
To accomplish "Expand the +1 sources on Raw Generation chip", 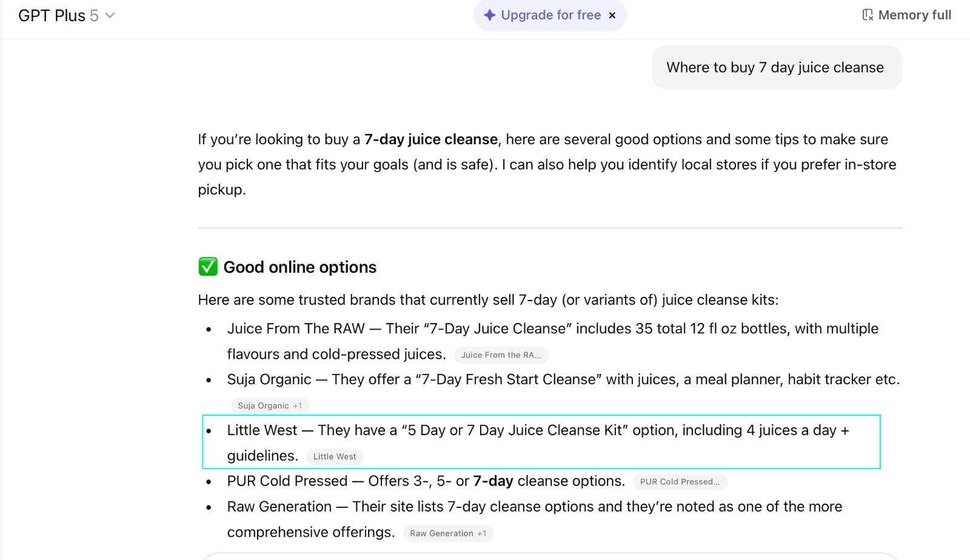I will click(x=482, y=533).
